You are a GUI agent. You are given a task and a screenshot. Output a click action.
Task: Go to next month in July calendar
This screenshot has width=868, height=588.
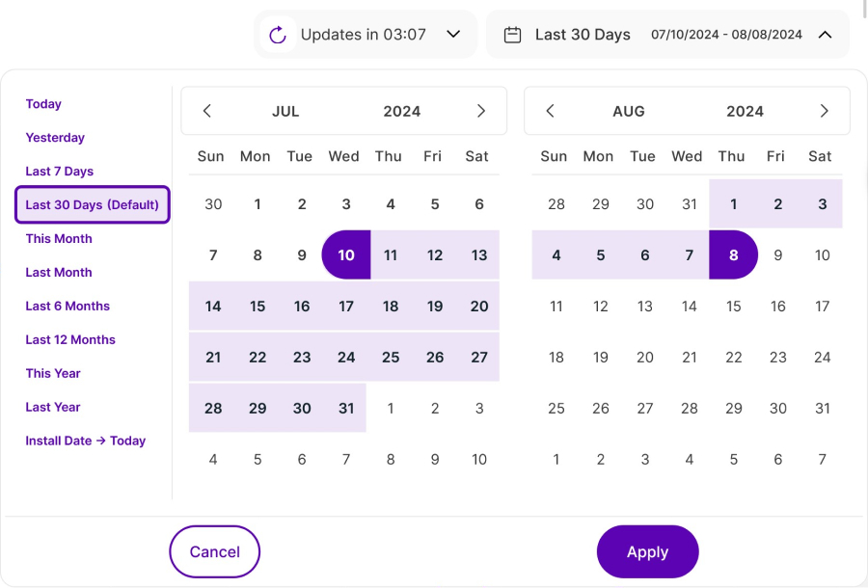tap(481, 111)
